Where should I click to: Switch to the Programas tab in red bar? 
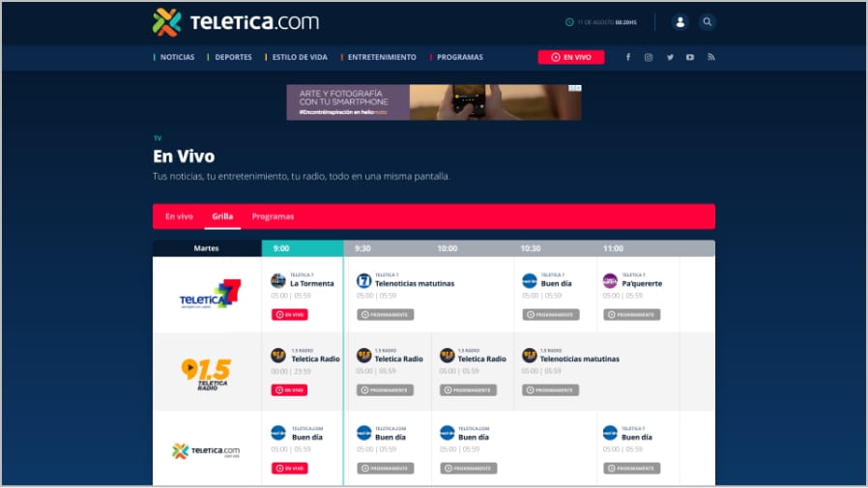click(x=273, y=216)
